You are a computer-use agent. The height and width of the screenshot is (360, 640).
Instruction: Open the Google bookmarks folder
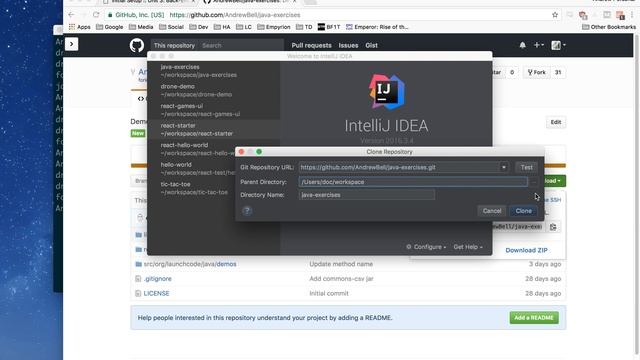pos(109,27)
